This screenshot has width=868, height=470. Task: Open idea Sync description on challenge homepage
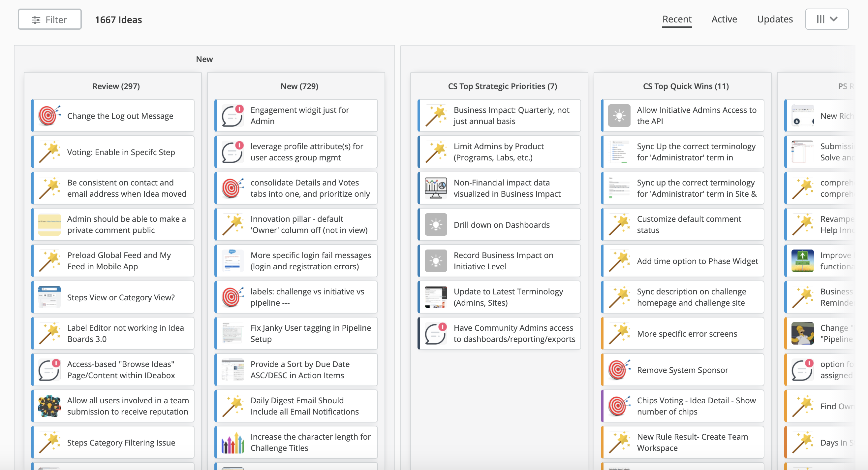(x=682, y=297)
